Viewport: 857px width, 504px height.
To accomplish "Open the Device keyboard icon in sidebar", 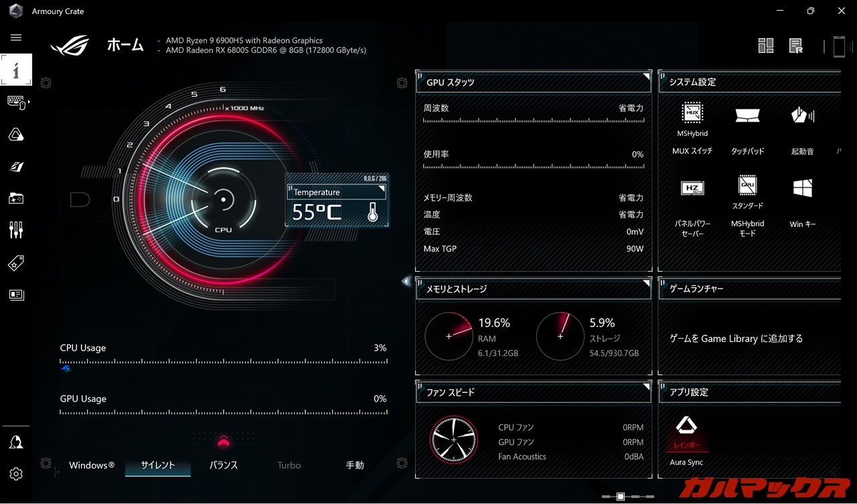I will tap(16, 102).
